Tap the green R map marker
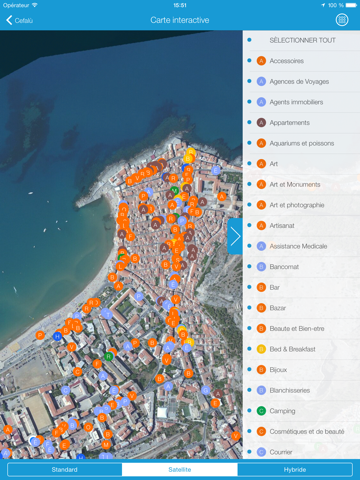The width and height of the screenshot is (360, 480). click(108, 357)
